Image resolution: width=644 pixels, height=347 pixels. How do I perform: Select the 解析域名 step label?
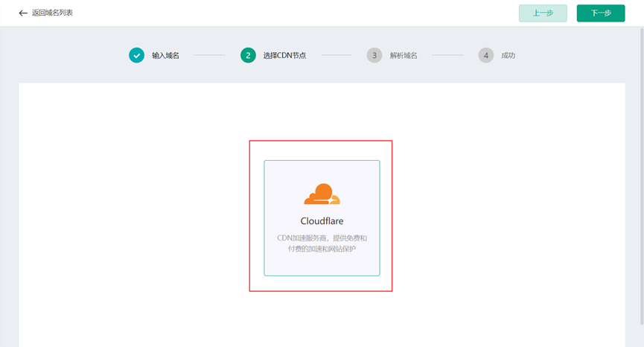[404, 55]
